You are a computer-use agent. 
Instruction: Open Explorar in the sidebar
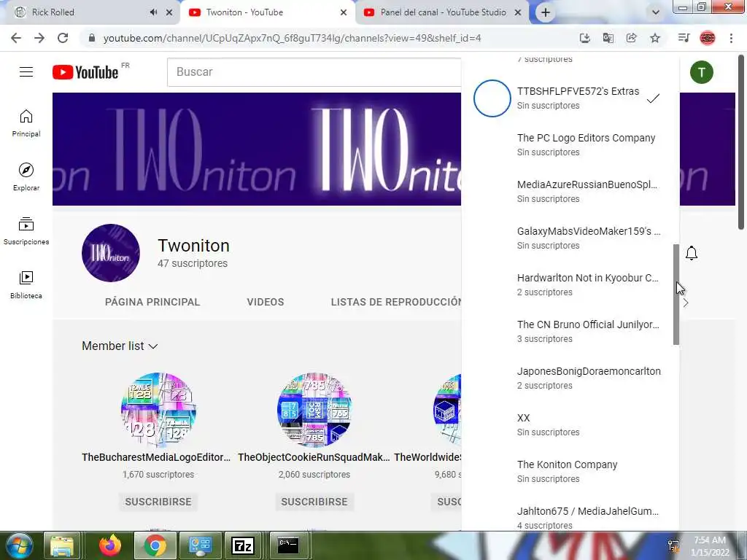(26, 177)
